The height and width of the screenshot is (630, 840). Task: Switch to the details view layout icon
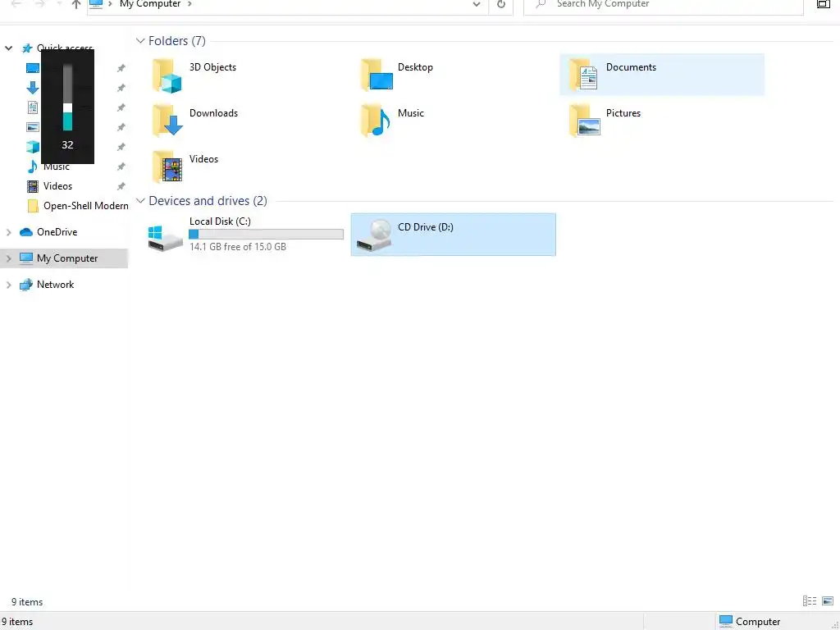[x=810, y=601]
